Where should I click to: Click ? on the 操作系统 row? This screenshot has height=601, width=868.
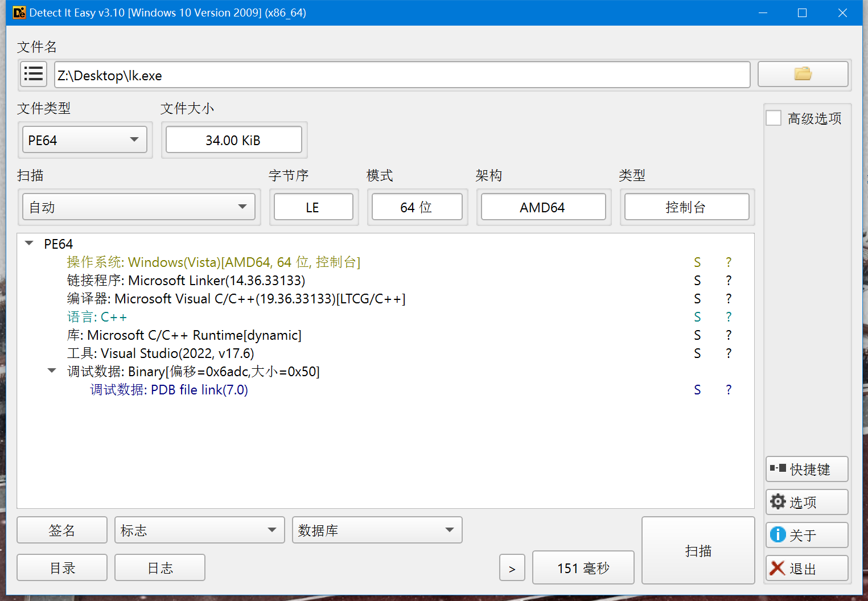point(729,262)
